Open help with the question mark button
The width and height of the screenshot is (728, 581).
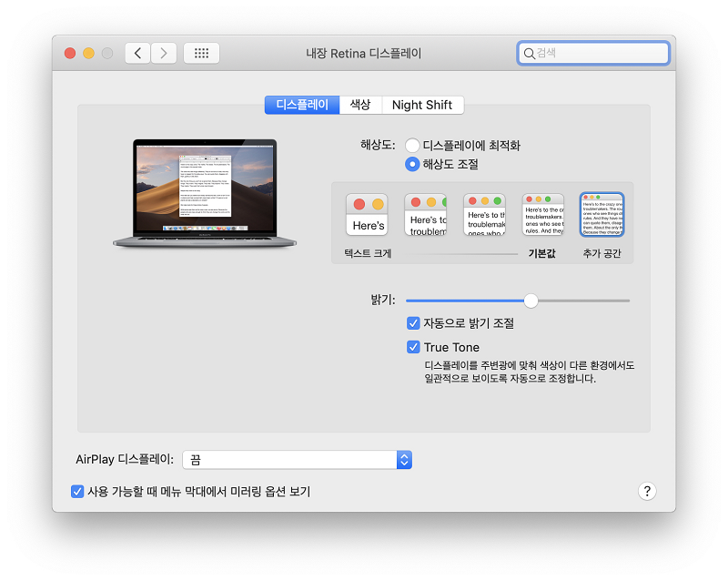pyautogui.click(x=647, y=491)
